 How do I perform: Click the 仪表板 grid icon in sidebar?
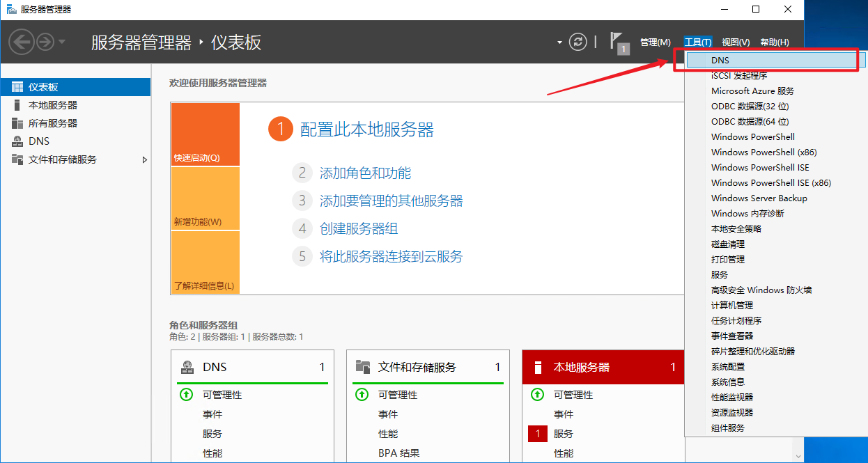[x=17, y=87]
